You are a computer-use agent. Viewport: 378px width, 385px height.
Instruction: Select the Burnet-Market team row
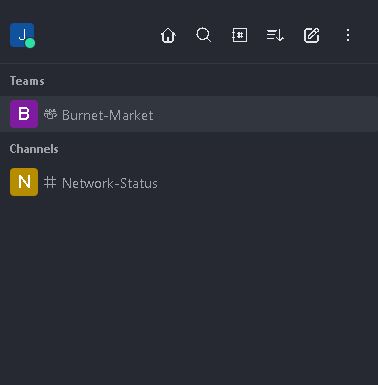coord(189,114)
